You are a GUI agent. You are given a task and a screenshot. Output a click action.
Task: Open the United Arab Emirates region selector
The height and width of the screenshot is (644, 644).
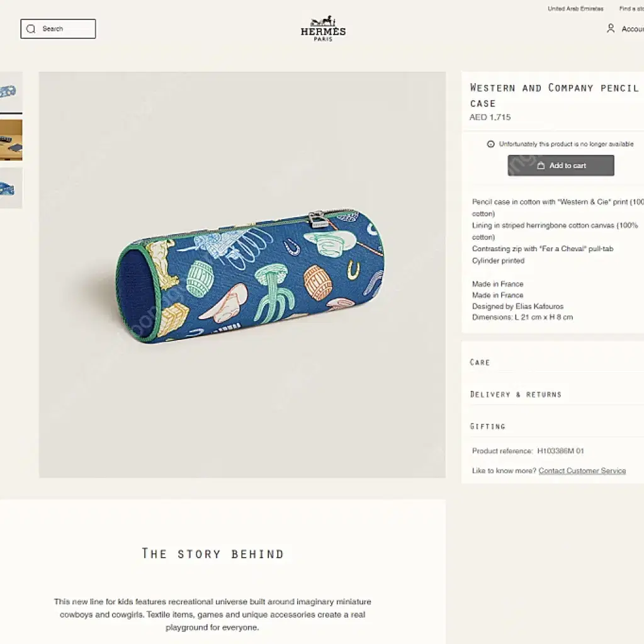click(575, 9)
